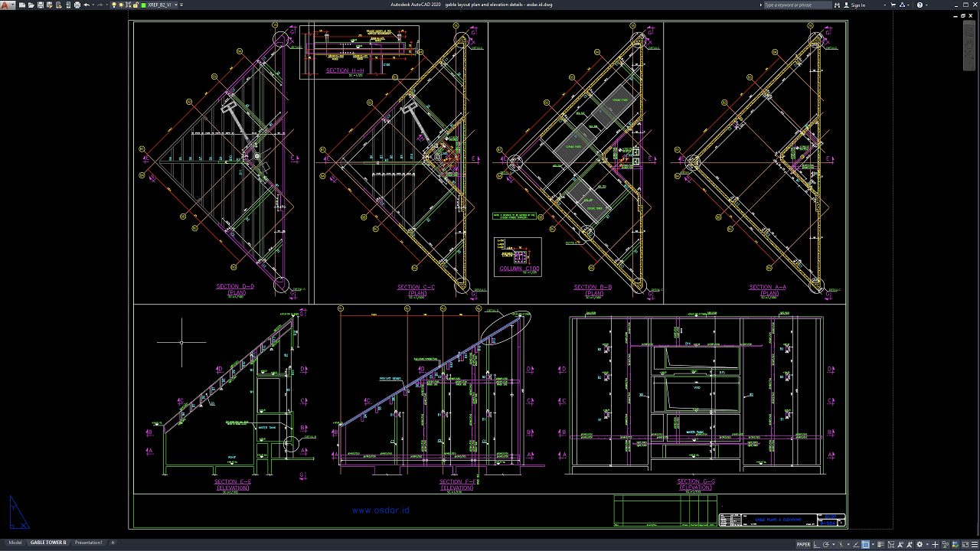This screenshot has width=980, height=551.
Task: Click the Plot printer icon
Action: coord(77,5)
